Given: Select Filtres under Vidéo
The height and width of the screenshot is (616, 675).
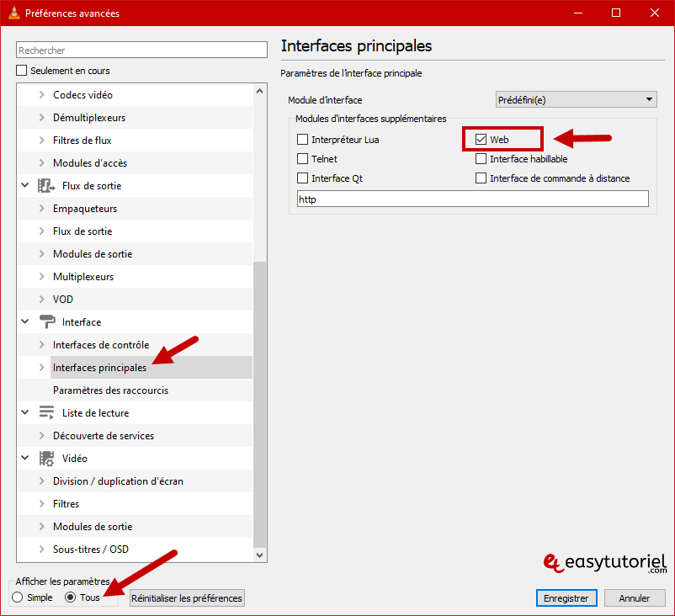Looking at the screenshot, I should (66, 504).
